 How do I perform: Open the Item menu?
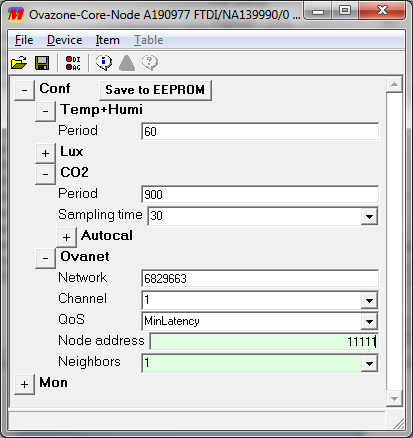tap(107, 40)
